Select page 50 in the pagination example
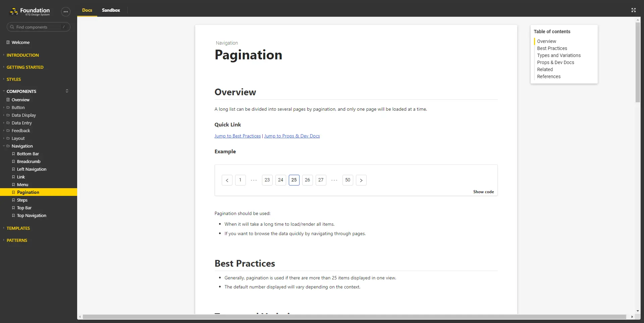 tap(347, 180)
